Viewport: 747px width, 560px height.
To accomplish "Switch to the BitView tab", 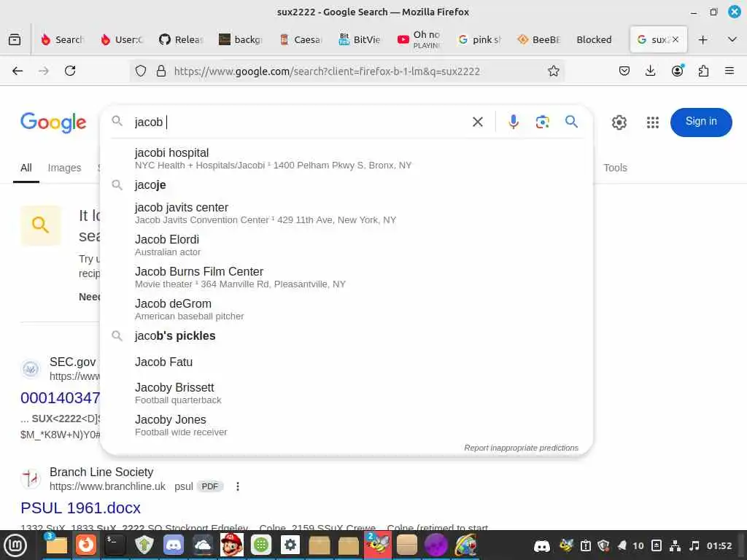I will point(360,39).
